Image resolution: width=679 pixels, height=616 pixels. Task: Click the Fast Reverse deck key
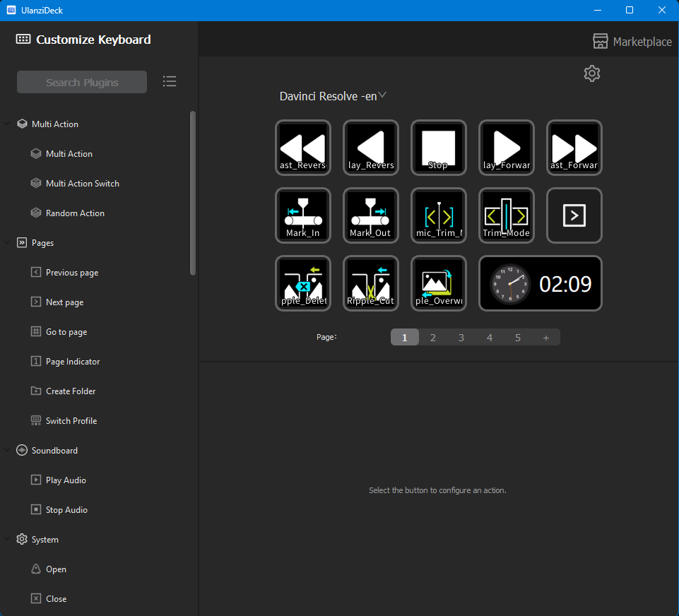tap(303, 148)
